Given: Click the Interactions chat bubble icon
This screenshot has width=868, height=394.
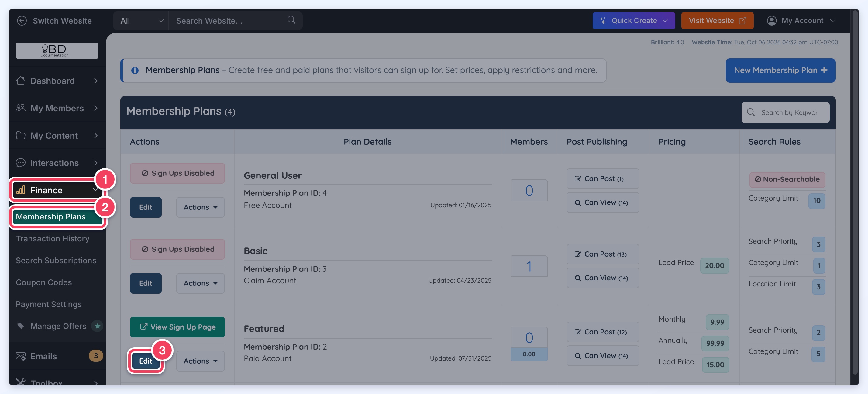Looking at the screenshot, I should [21, 162].
